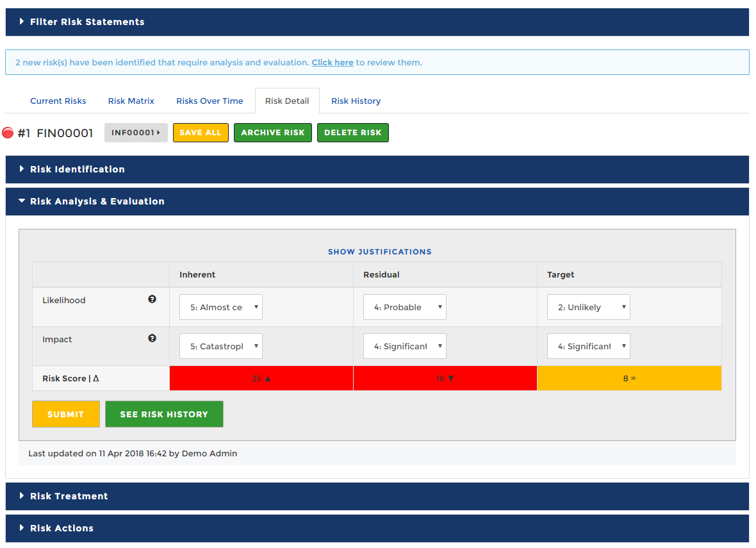Open the Risk History tab
This screenshot has height=548, width=756.
click(x=356, y=101)
